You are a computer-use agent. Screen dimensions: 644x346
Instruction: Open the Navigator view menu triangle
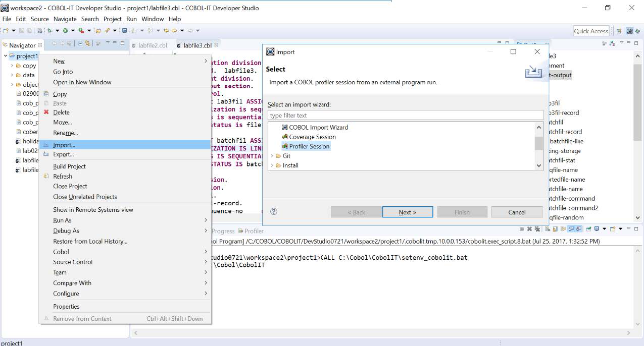click(108, 44)
